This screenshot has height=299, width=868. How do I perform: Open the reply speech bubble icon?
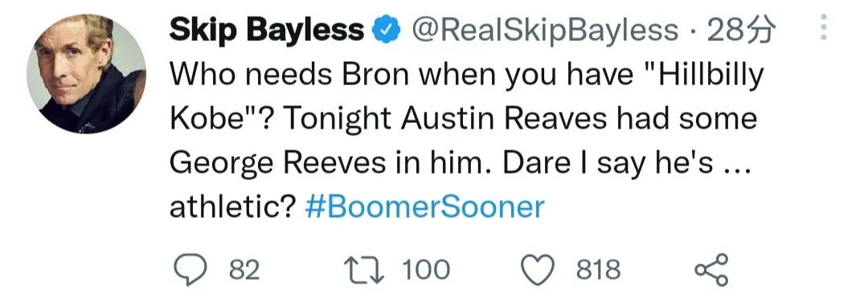pos(190,270)
